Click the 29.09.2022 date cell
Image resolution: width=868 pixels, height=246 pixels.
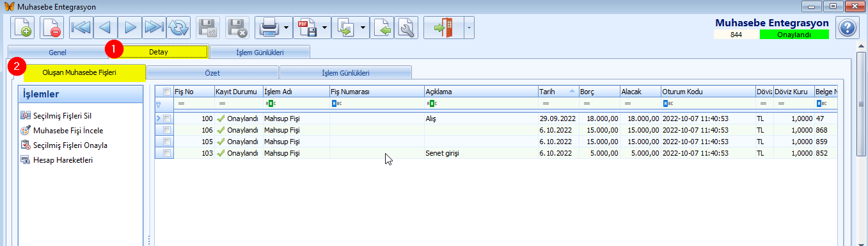click(558, 119)
